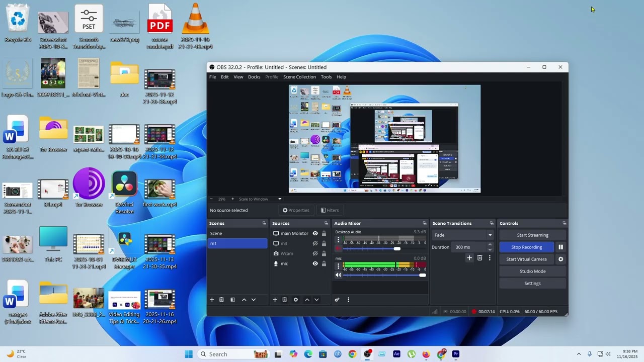Increase transition duration with up arrow

point(490,245)
